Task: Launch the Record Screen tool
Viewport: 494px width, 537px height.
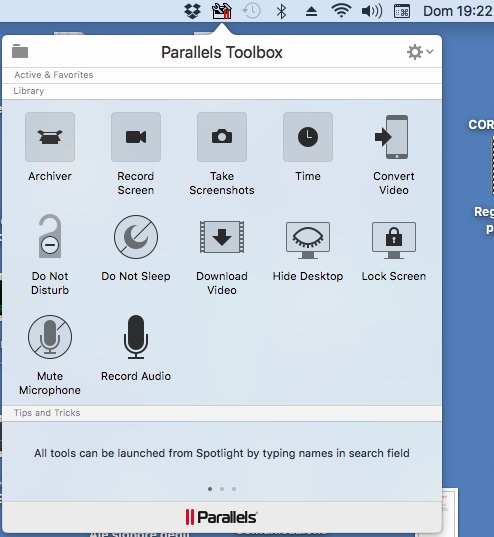Action: (136, 137)
